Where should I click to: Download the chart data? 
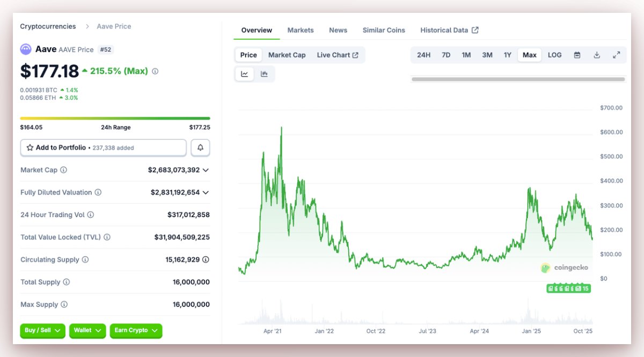click(x=597, y=55)
